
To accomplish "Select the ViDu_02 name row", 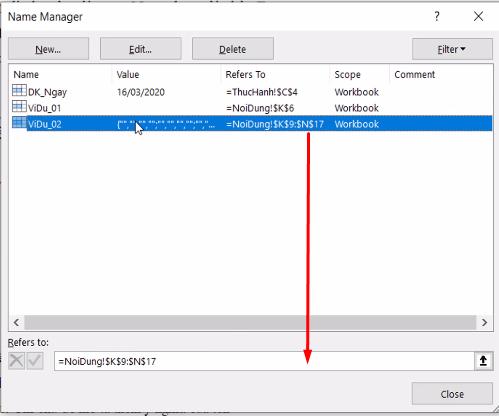I will click(252, 124).
